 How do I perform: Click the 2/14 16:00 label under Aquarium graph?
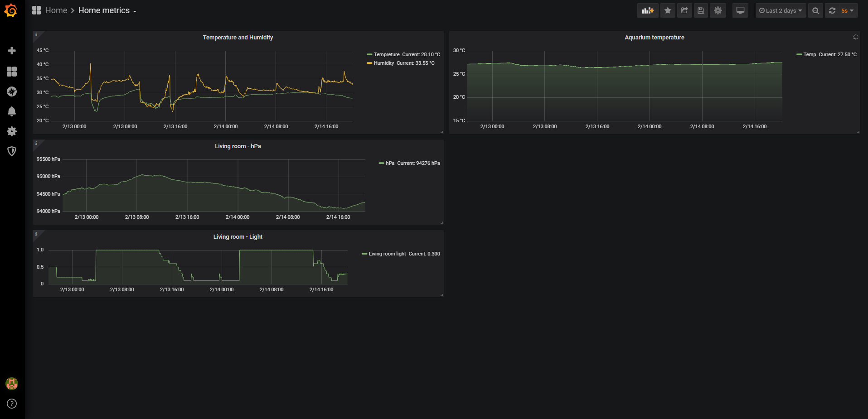pyautogui.click(x=755, y=126)
